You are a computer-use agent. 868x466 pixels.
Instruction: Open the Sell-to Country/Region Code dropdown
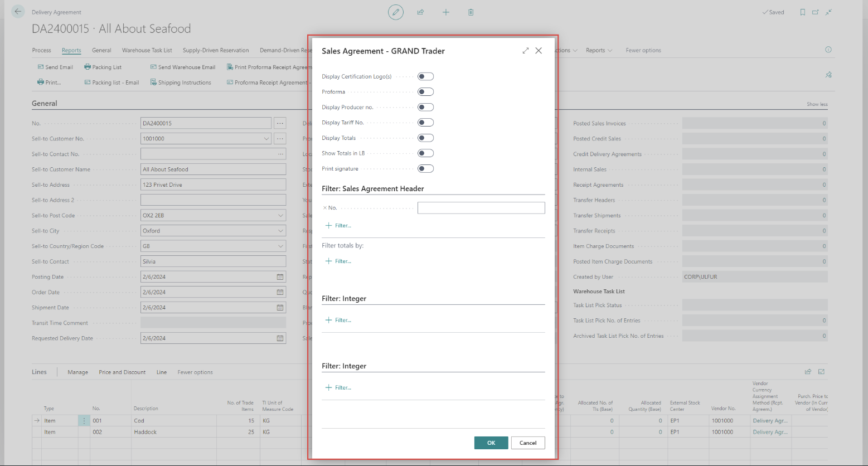point(280,246)
